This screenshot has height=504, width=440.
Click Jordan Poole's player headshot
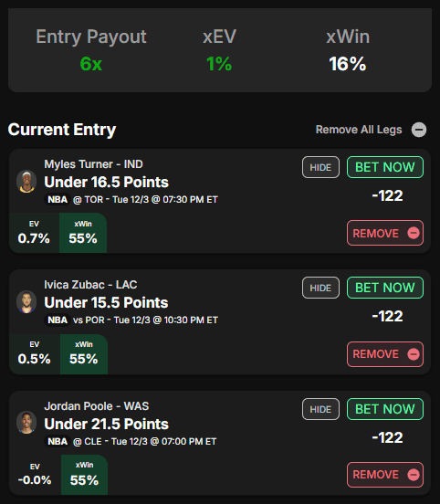tap(26, 423)
